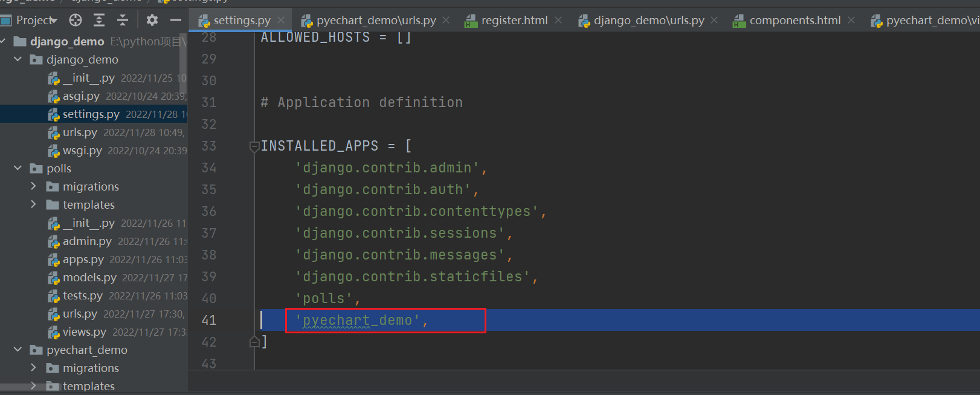
Task: Select __init__.py under django_demo folder
Action: (89, 77)
